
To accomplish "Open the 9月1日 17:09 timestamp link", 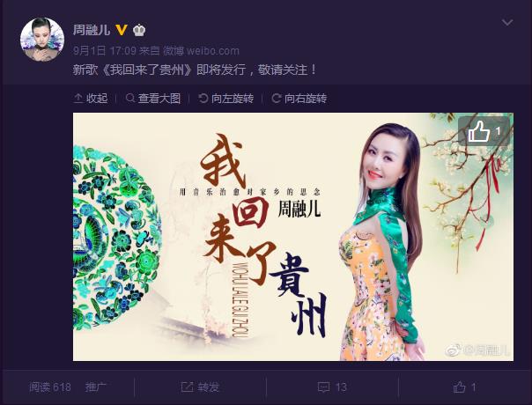I will coord(105,51).
